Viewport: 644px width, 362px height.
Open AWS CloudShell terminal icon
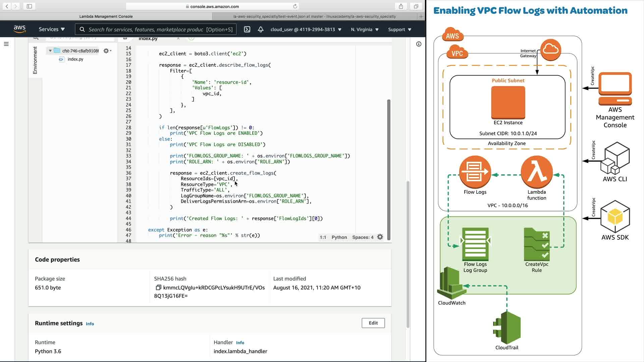coord(247,29)
